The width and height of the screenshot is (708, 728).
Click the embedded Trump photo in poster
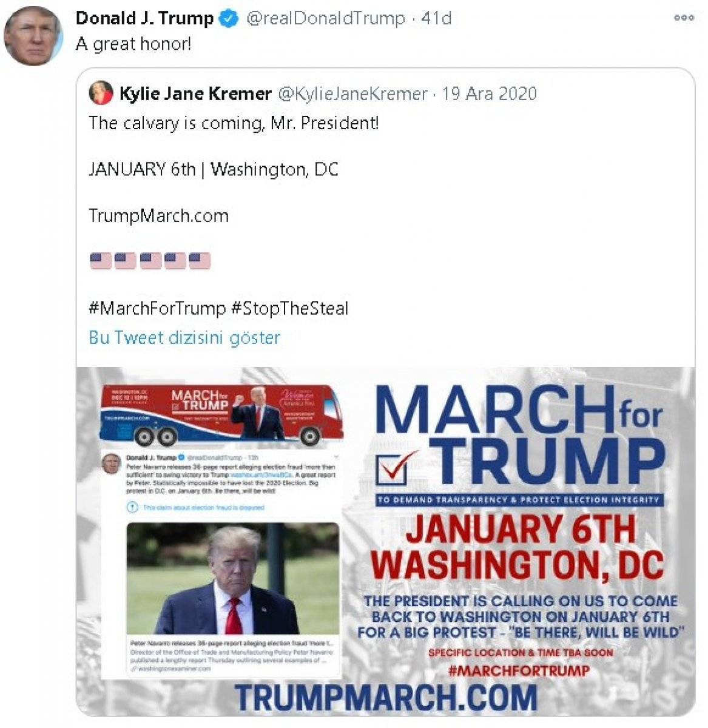coord(233,579)
